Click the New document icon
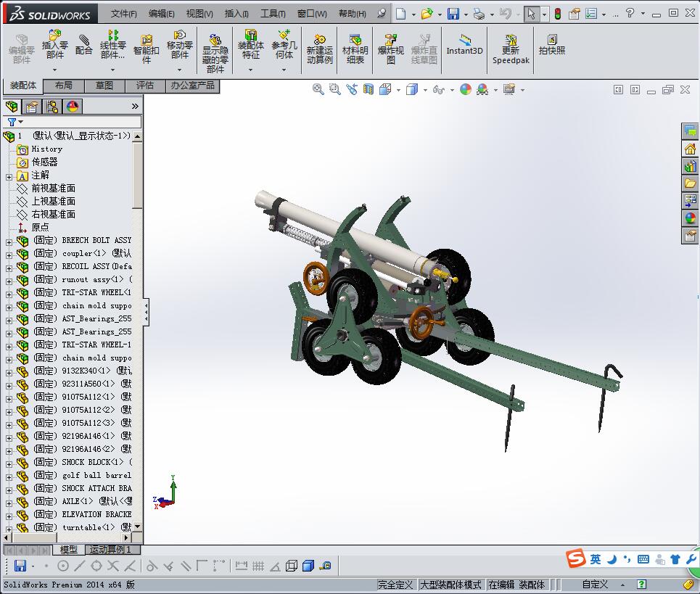Image resolution: width=700 pixels, height=594 pixels. point(401,14)
